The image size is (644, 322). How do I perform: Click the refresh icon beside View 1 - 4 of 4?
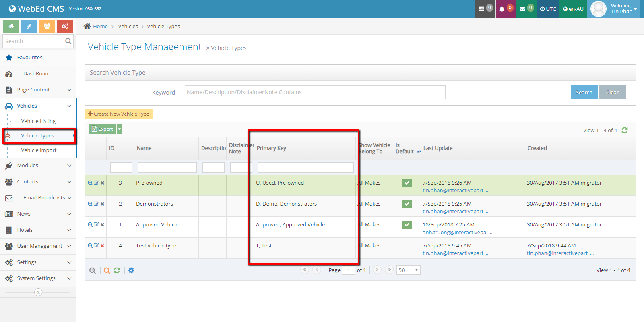click(x=625, y=130)
